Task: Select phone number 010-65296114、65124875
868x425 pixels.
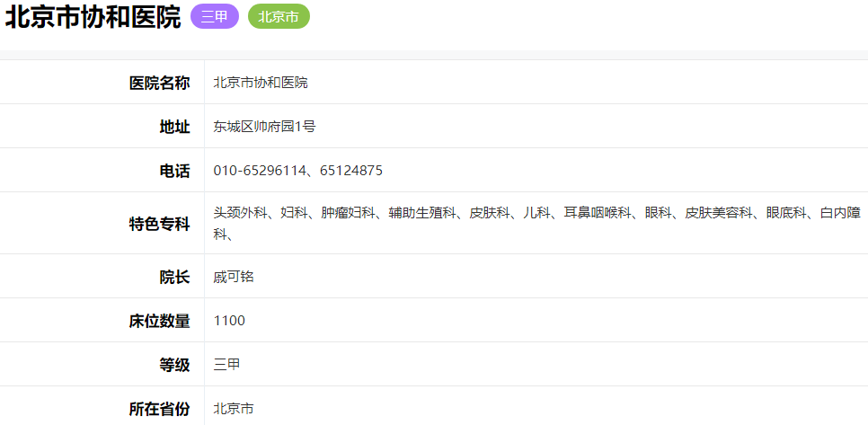Action: click(x=297, y=171)
